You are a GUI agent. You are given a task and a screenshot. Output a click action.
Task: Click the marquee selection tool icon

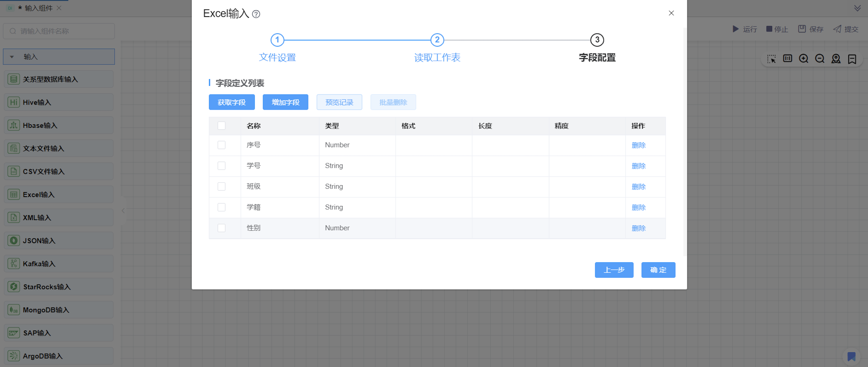coord(771,59)
